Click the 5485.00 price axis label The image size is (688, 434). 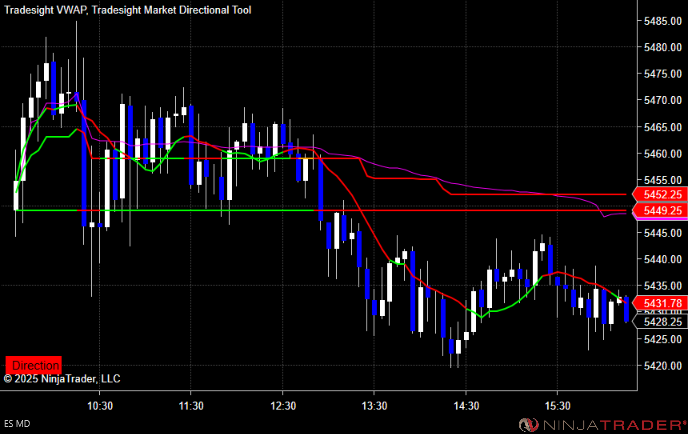[663, 21]
